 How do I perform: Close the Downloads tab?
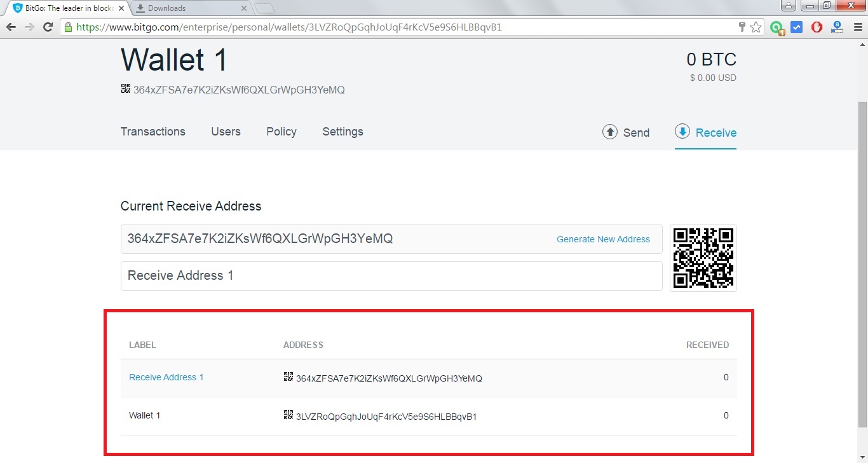click(244, 8)
